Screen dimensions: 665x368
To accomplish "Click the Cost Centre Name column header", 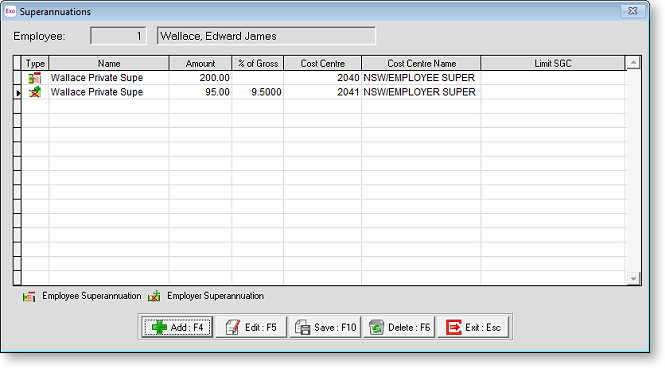I will pos(421,64).
